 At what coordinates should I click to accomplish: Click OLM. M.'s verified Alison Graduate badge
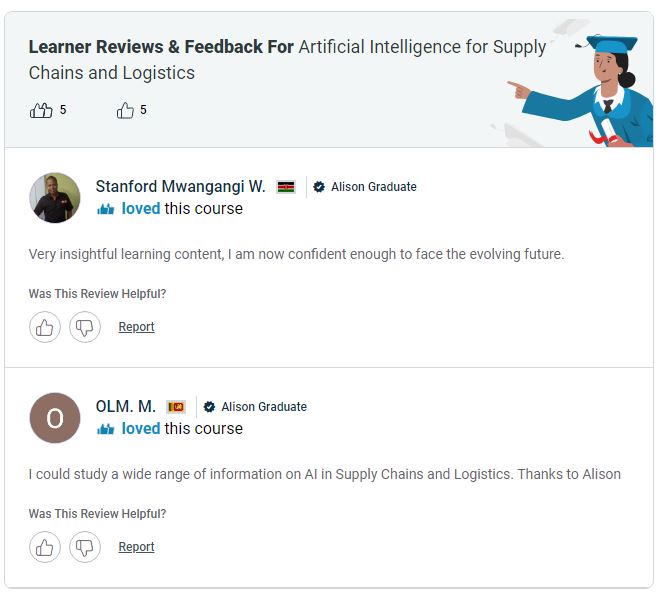pyautogui.click(x=209, y=407)
